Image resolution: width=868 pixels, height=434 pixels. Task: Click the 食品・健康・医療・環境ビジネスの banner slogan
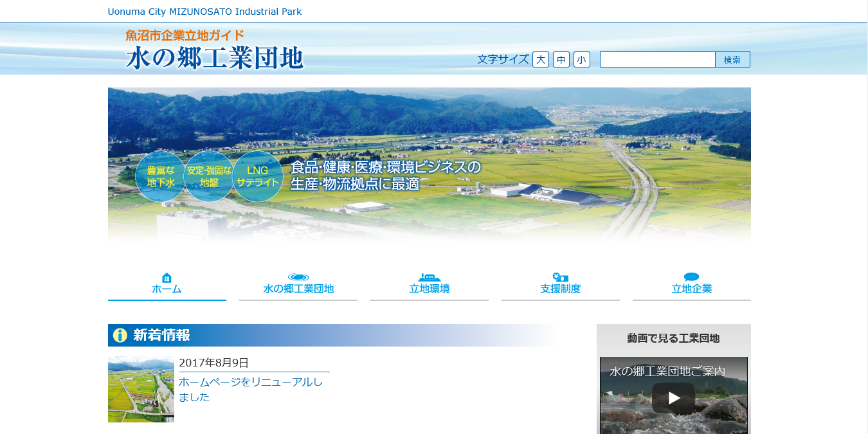click(386, 167)
